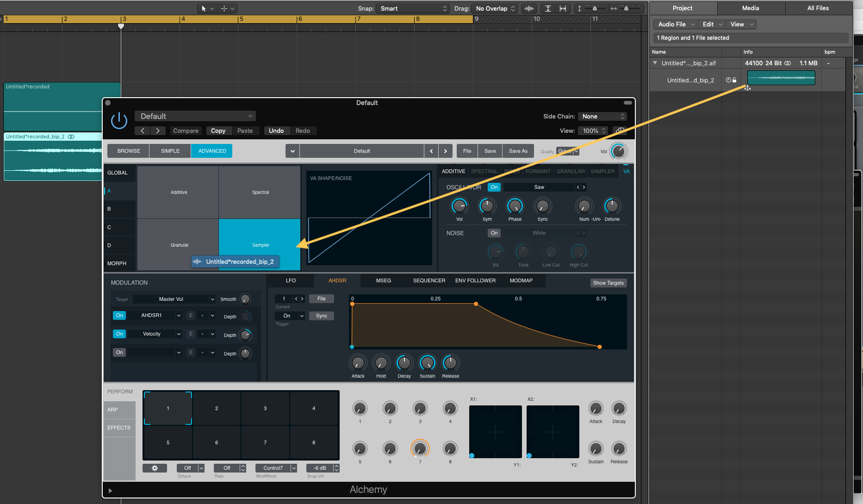Click the Y1 XY pad handle dot
Viewport: 863px width, 504px height.
coord(472,456)
